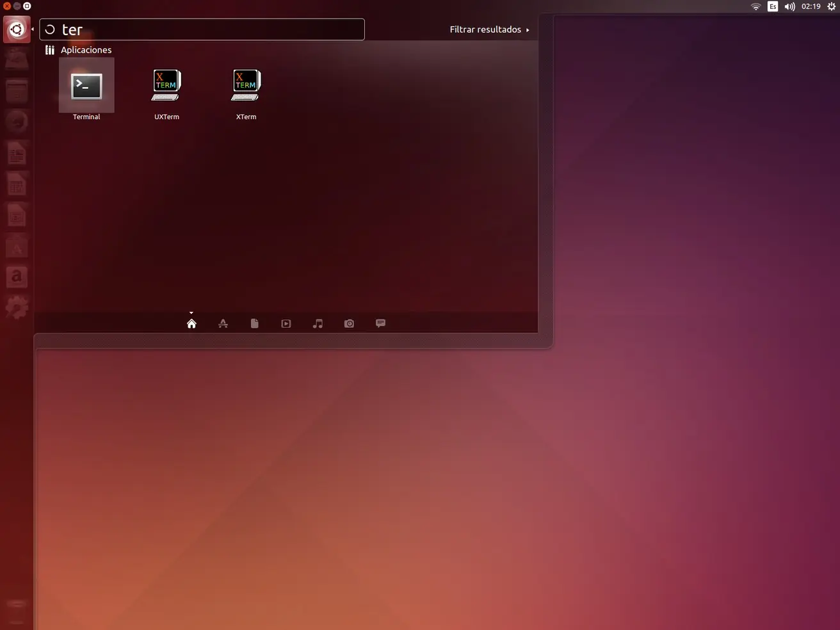This screenshot has width=840, height=630.
Task: Switch to the Video lens
Action: 286,323
